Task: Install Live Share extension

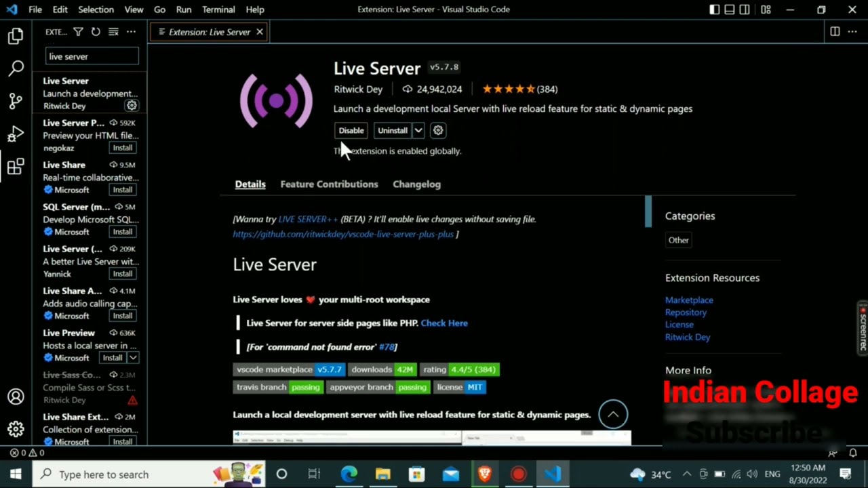Action: click(123, 190)
